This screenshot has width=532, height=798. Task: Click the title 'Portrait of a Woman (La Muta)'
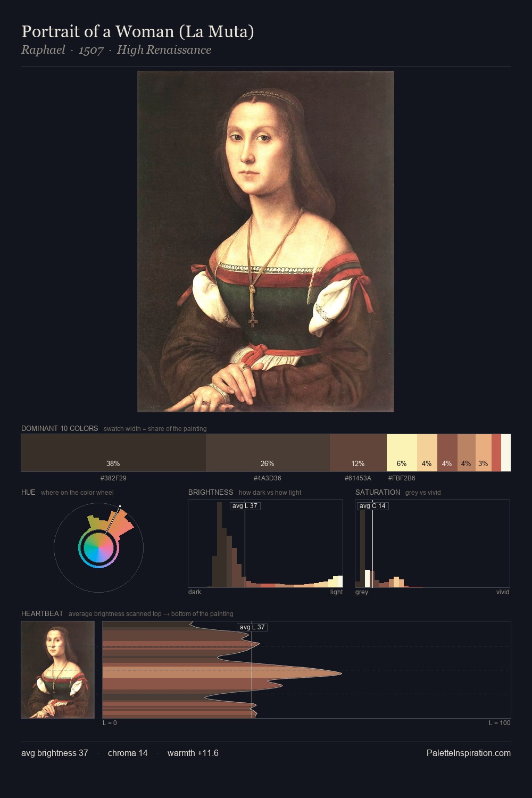point(138,31)
